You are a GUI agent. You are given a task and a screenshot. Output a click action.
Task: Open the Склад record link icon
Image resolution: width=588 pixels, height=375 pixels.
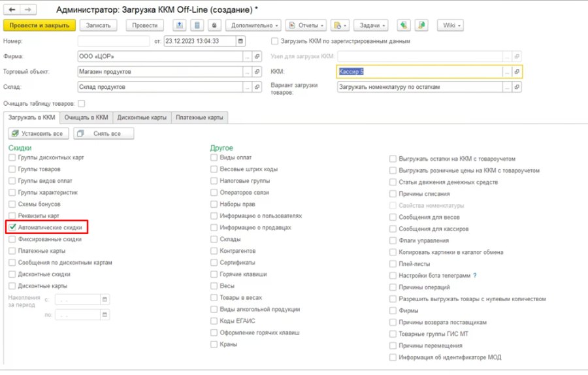(x=257, y=87)
